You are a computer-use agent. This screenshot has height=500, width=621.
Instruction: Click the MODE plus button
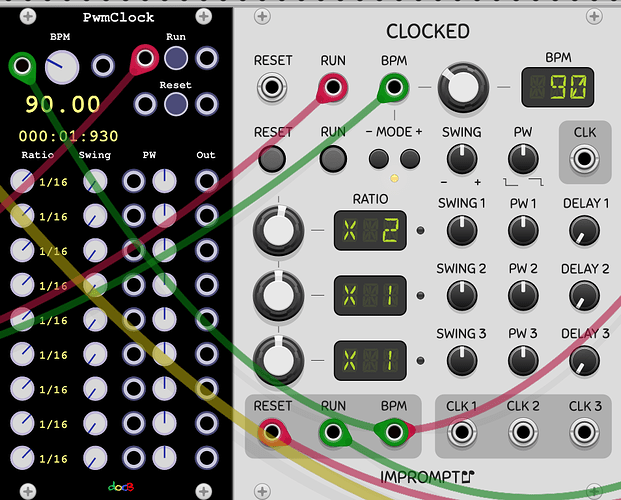coord(410,159)
